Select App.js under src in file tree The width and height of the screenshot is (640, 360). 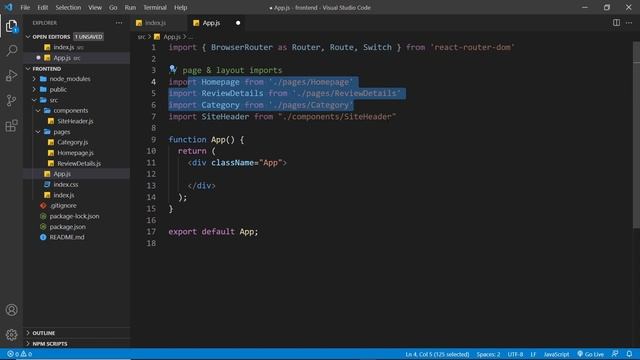coord(77,174)
